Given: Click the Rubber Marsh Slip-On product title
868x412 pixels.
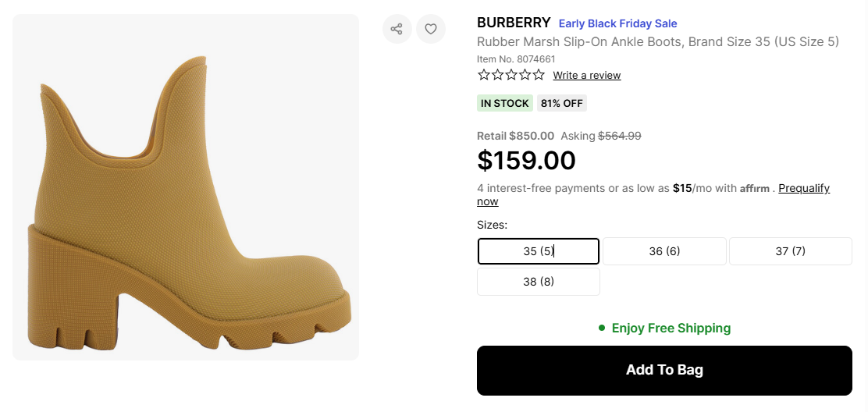Looking at the screenshot, I should [657, 41].
